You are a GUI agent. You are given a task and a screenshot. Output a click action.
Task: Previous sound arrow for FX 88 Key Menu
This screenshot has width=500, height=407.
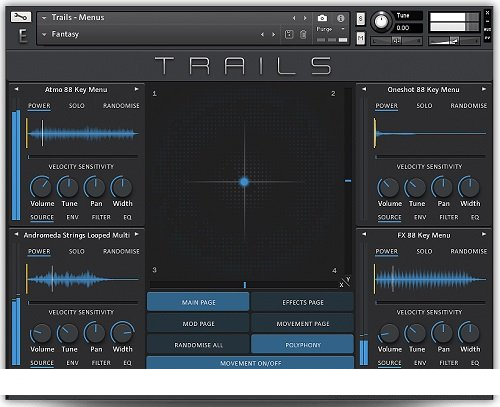[364, 235]
